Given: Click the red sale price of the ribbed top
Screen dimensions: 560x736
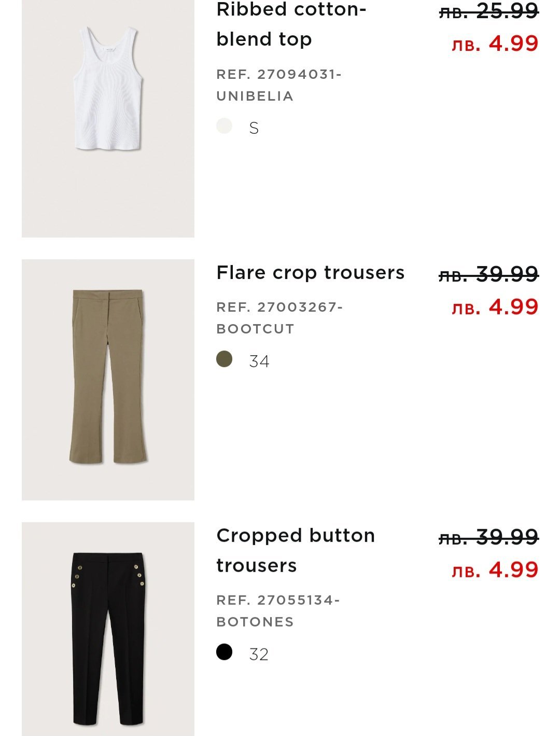Looking at the screenshot, I should point(495,44).
